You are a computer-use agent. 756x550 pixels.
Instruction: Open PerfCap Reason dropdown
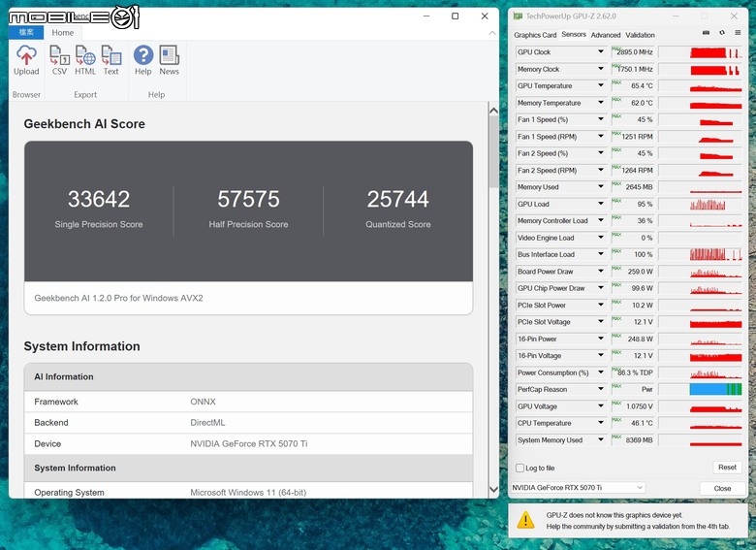click(601, 389)
